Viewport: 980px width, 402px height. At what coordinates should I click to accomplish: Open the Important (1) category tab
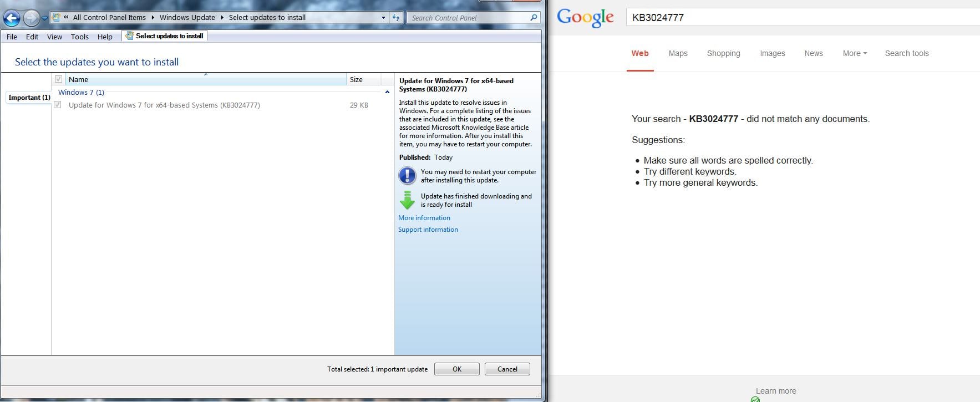pos(29,98)
